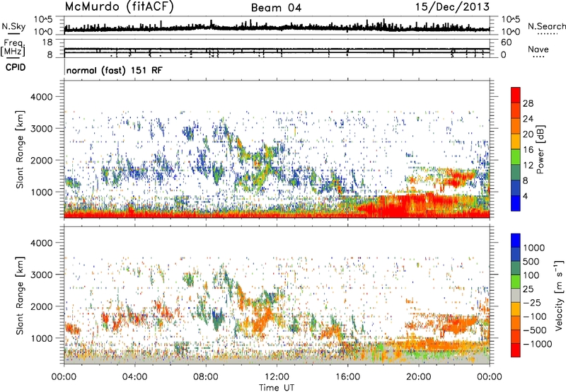Click the 'N.Search' legend label

point(546,26)
